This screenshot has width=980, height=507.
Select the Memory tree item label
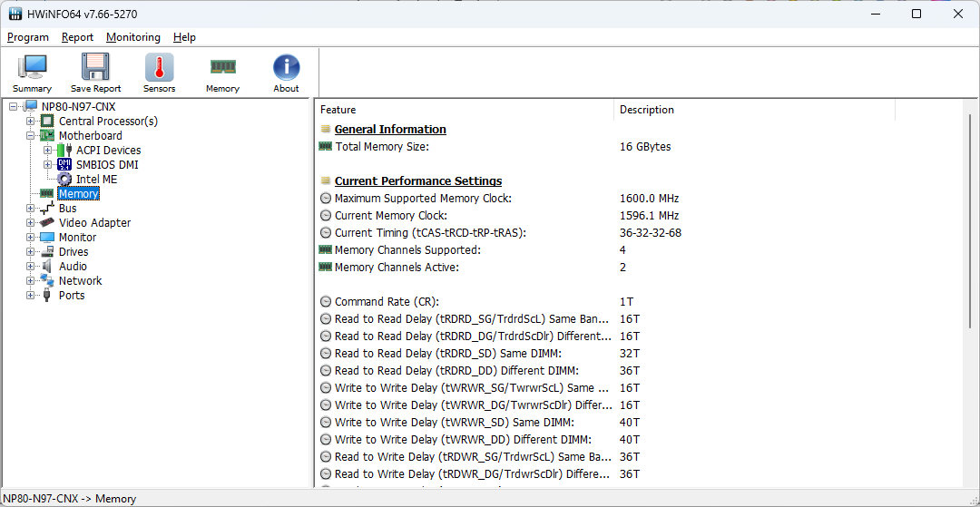point(79,193)
